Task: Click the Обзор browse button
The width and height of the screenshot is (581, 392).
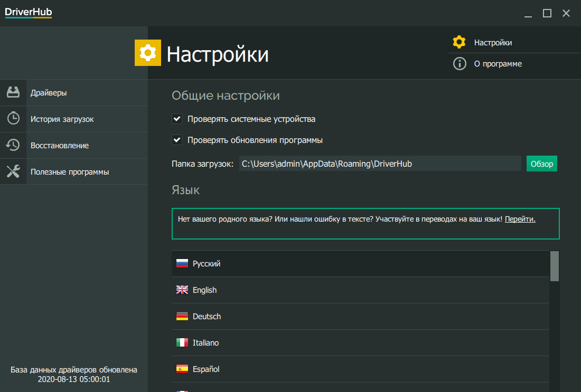Action: pos(541,164)
